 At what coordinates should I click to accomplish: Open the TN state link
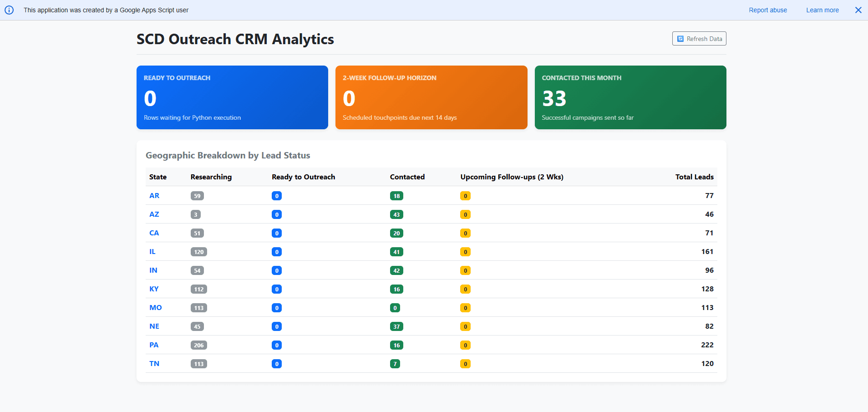click(154, 364)
